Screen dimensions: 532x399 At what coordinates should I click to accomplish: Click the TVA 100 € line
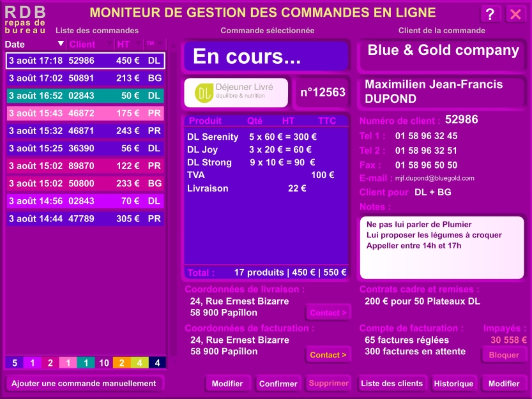pos(261,175)
